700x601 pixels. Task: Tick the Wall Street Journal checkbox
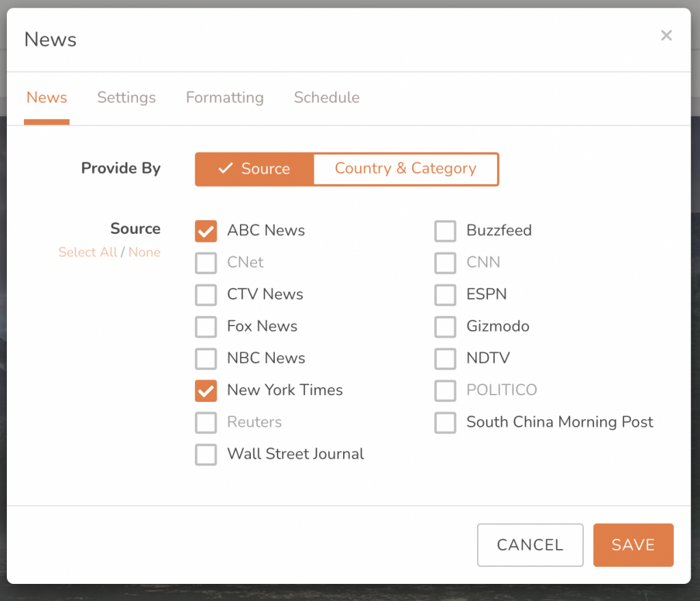click(x=206, y=455)
